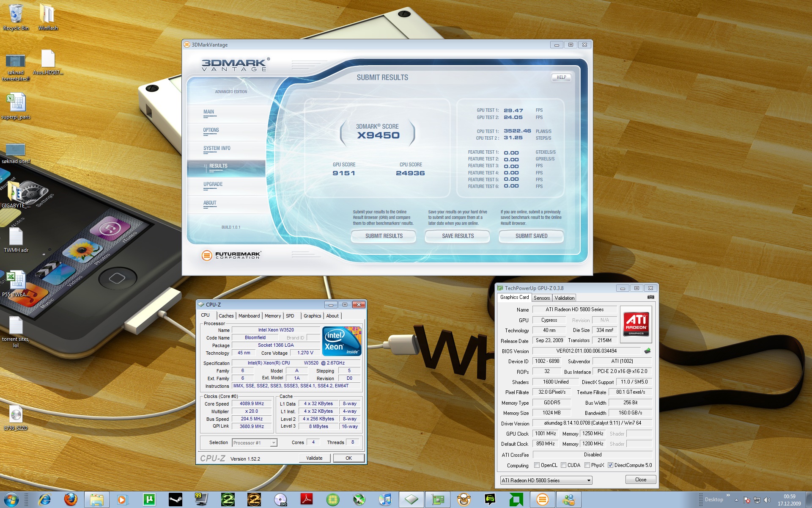Click the Close button in GPU-Z

(x=641, y=480)
